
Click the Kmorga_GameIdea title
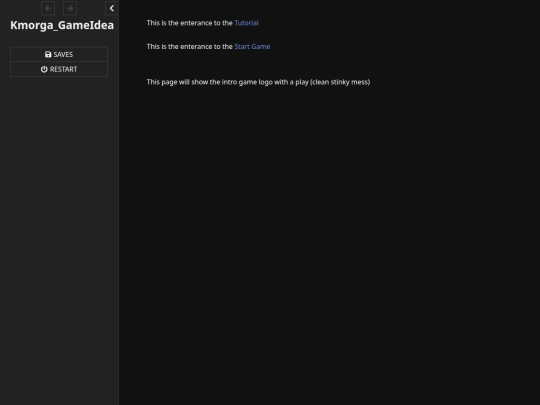pyautogui.click(x=62, y=25)
